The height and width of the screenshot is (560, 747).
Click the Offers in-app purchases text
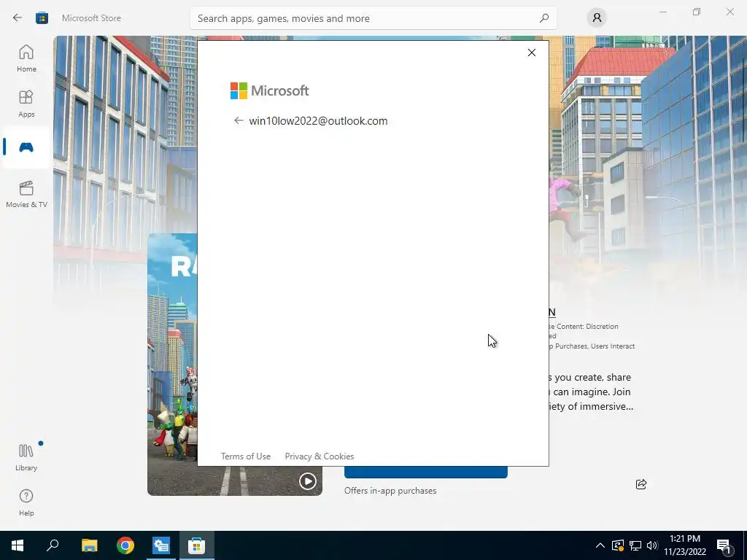pyautogui.click(x=390, y=491)
